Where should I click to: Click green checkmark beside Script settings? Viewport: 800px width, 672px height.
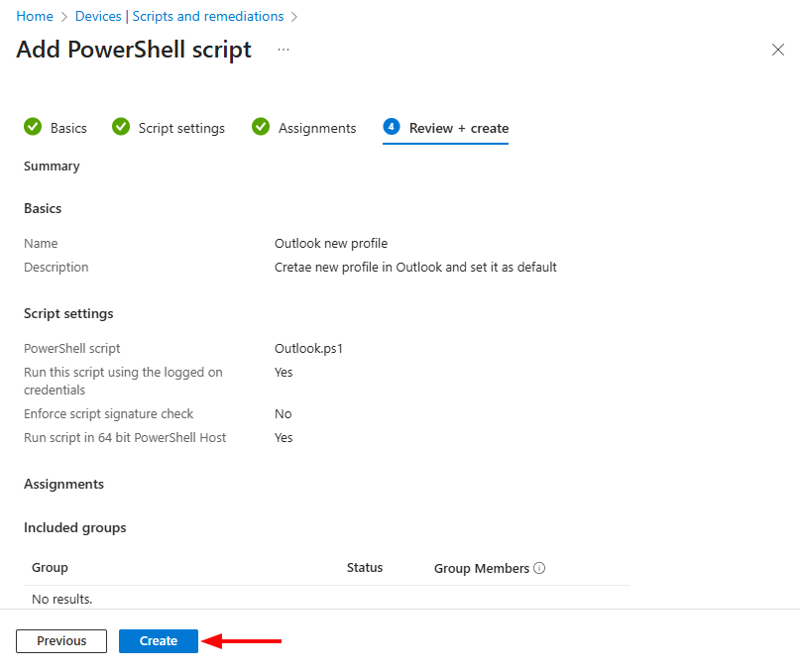click(x=121, y=127)
